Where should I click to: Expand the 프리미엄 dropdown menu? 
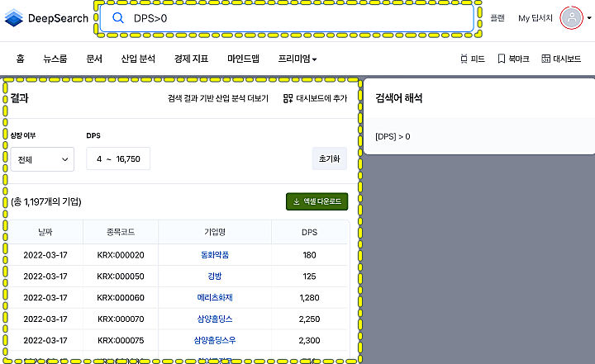click(297, 59)
